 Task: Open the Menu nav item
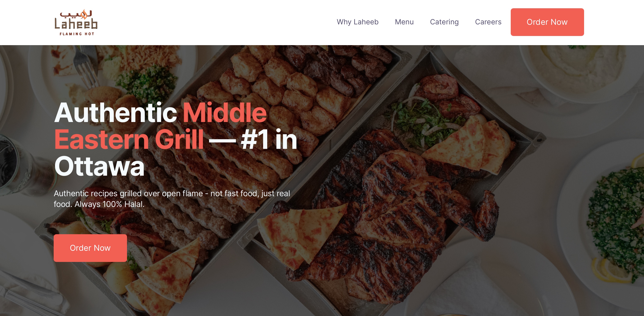[404, 22]
